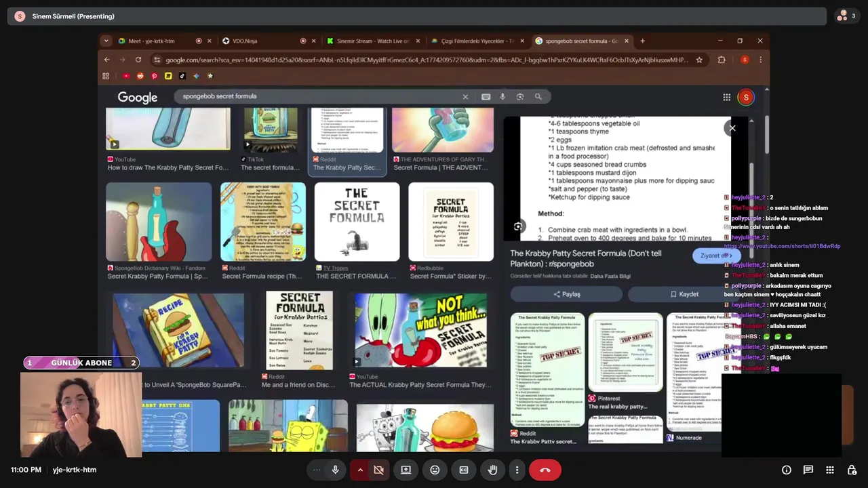Toggle closed captions in Meet
The height and width of the screenshot is (488, 868).
[464, 470]
